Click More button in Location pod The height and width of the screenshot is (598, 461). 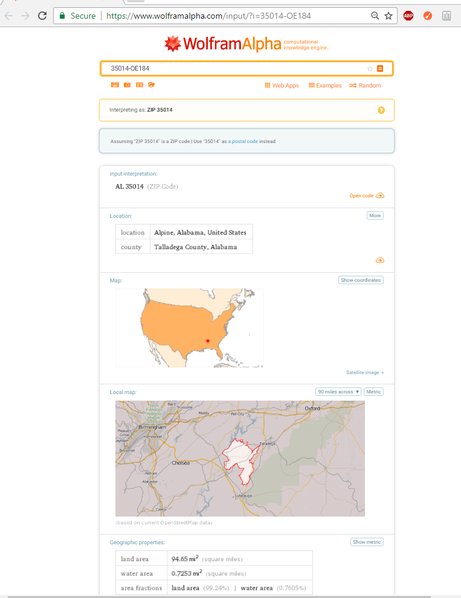click(x=375, y=215)
